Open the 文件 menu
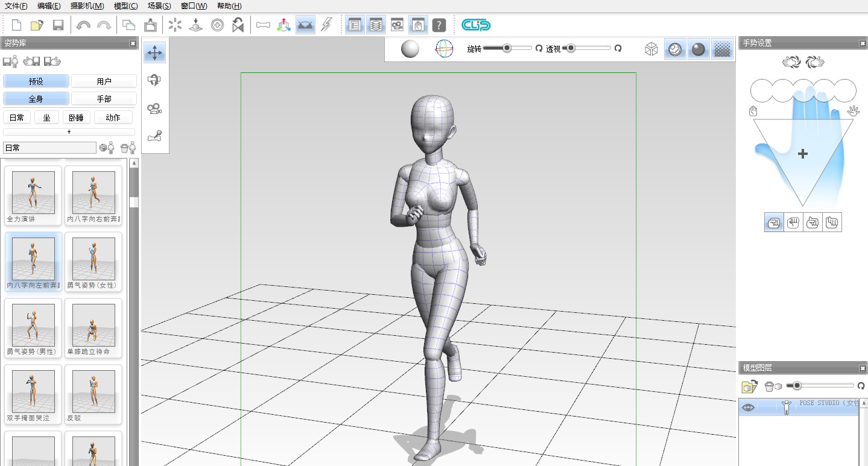 coord(16,6)
